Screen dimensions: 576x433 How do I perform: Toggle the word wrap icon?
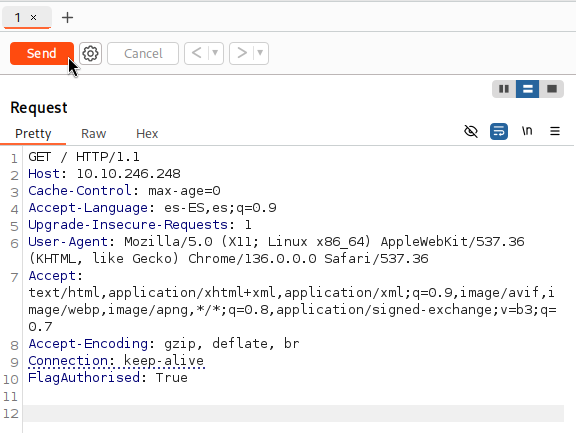pos(499,131)
